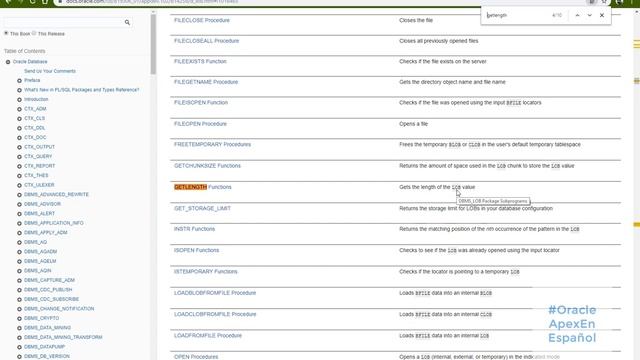The height and width of the screenshot is (360, 640).
Task: Expand the Preface tree node
Action: (19, 80)
